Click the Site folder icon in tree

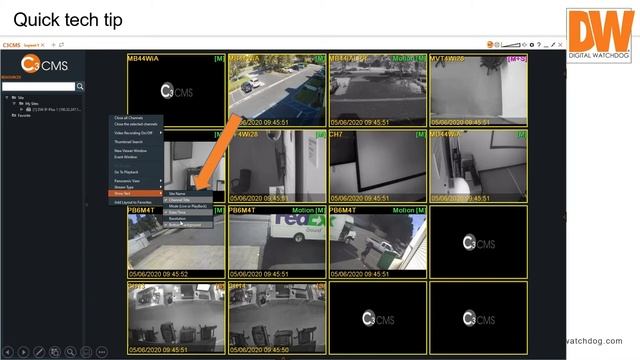[14, 98]
